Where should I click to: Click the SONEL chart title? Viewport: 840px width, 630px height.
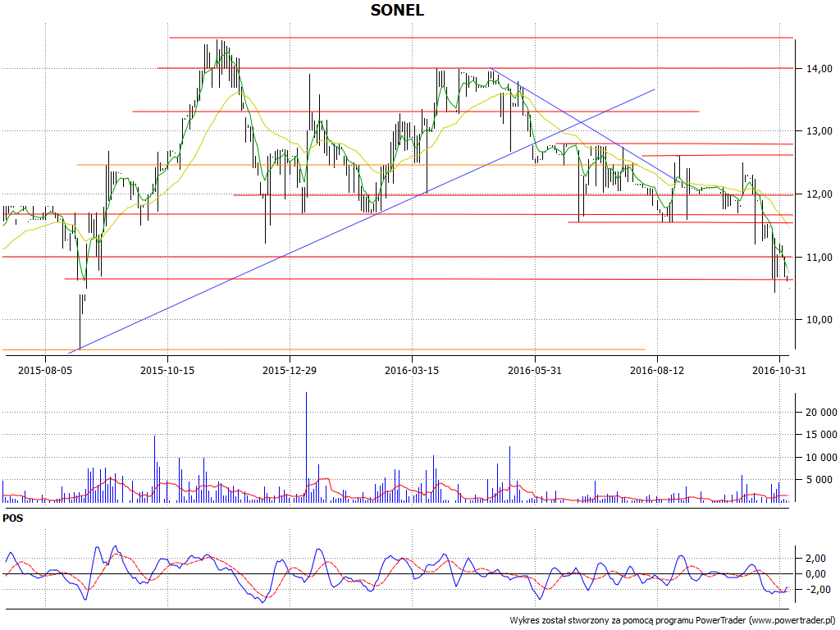coord(397,10)
